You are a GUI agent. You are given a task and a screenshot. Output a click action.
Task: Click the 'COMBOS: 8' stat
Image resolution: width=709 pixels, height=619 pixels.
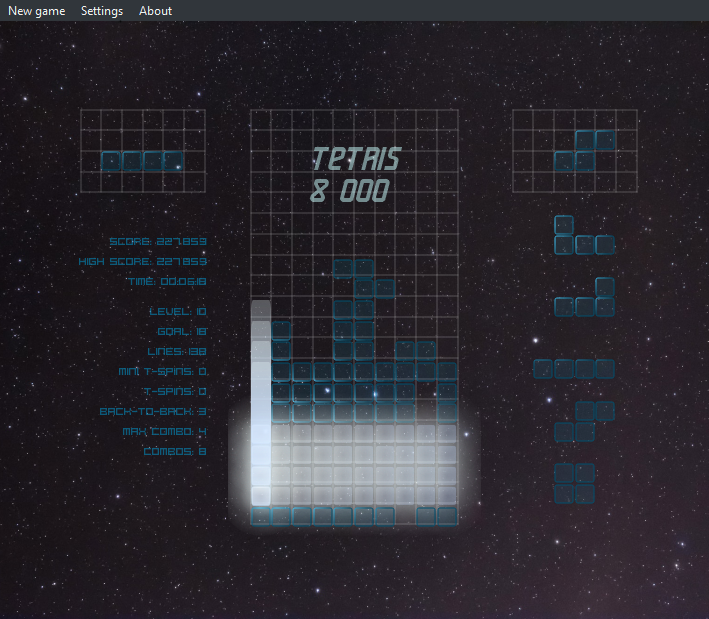[175, 451]
